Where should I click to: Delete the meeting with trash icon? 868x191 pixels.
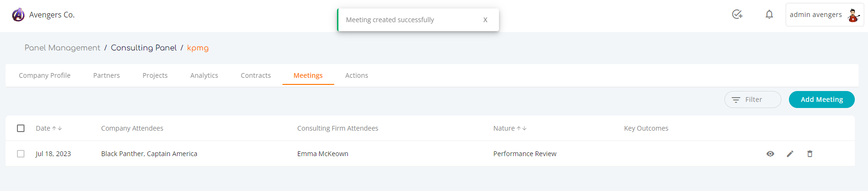coord(810,154)
